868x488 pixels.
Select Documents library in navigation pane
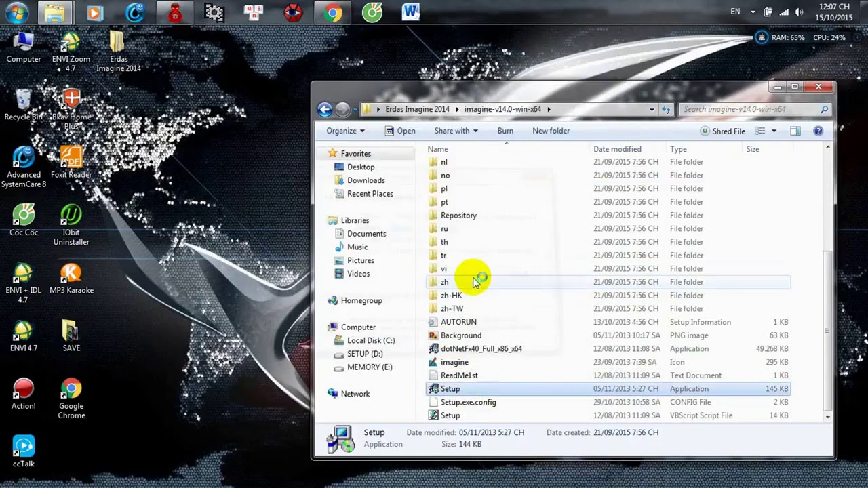pyautogui.click(x=366, y=234)
